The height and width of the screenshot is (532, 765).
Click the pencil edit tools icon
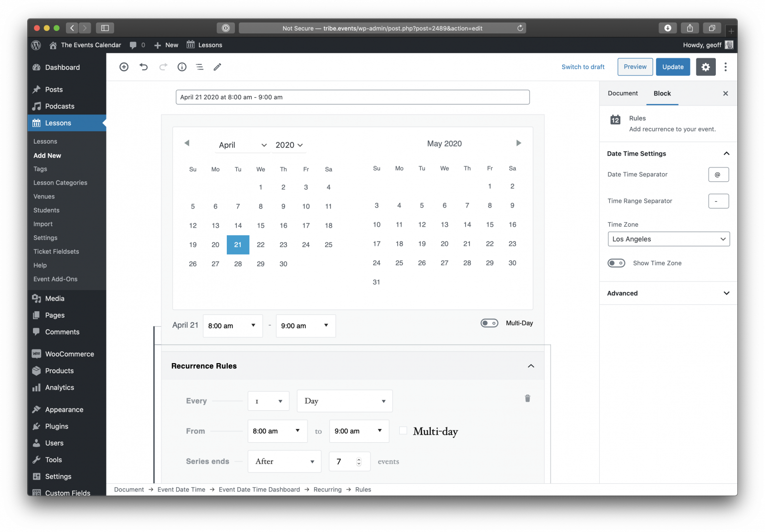pyautogui.click(x=217, y=67)
